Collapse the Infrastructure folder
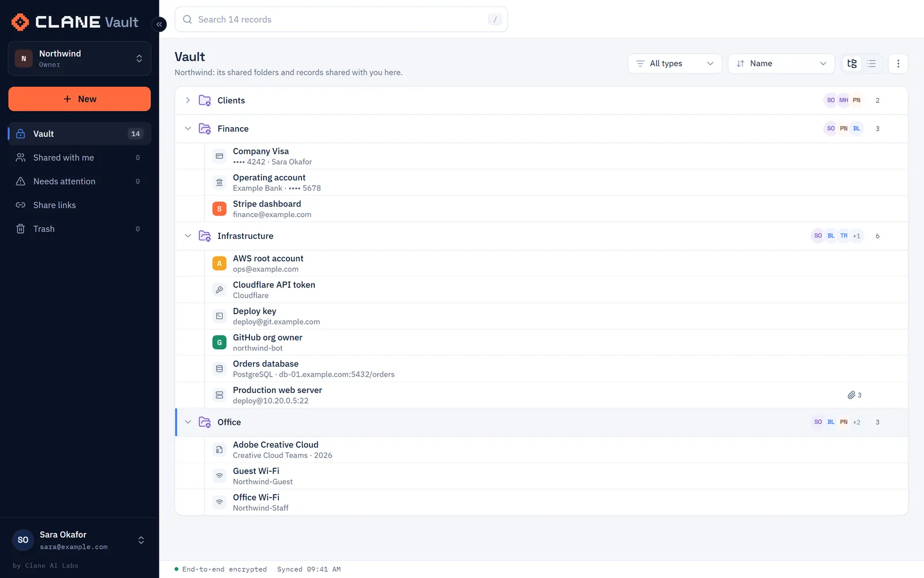924x578 pixels. coord(188,236)
